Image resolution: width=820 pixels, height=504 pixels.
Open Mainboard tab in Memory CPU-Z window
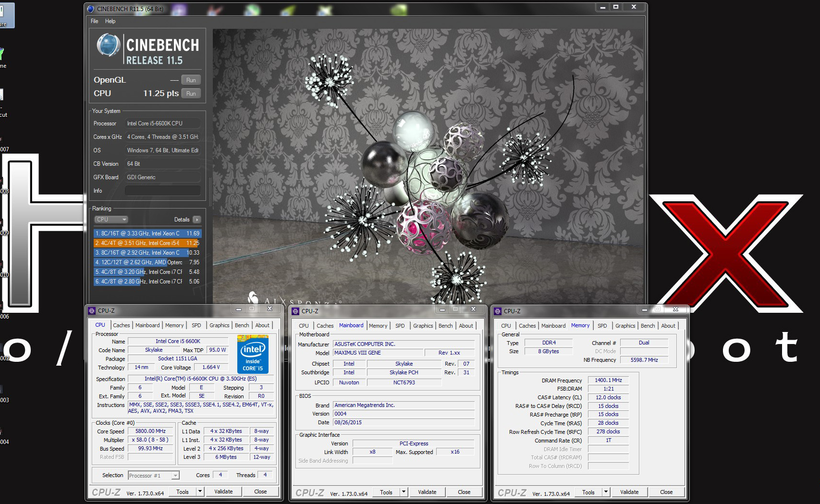pos(553,326)
